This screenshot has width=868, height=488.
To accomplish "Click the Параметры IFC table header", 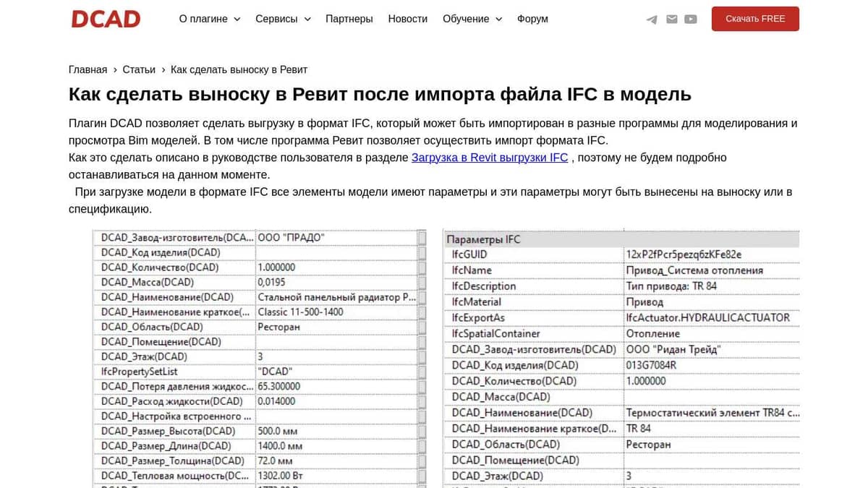I will [483, 239].
